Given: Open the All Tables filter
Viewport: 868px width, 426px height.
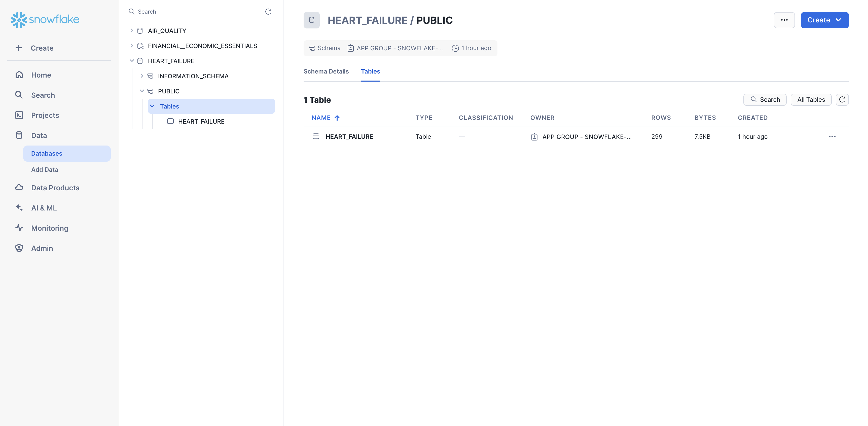Looking at the screenshot, I should coord(811,99).
